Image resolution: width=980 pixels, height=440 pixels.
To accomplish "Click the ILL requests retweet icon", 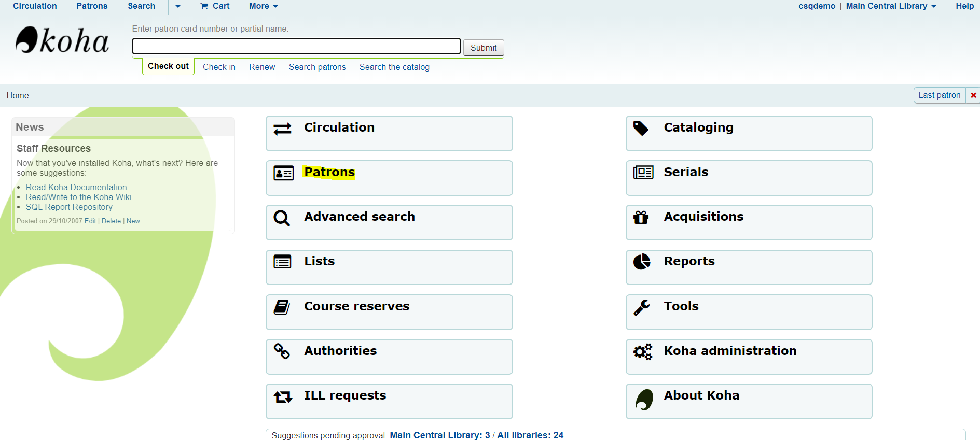I will (283, 397).
